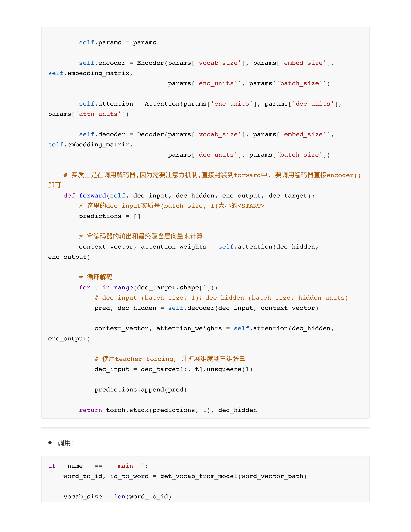This screenshot has width=411, height=532.
Task: Click the 'vocab_size' string in encoder line
Action: pos(218,63)
